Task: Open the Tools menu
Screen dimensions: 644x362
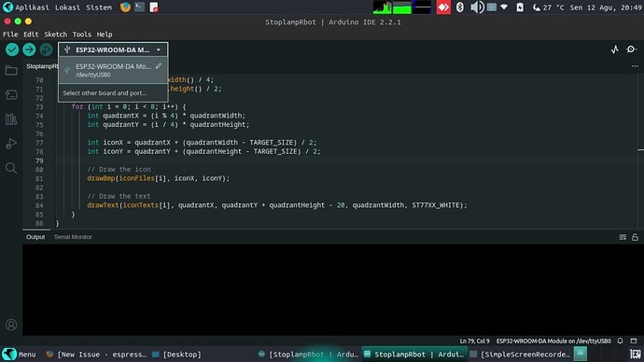Action: (x=82, y=35)
